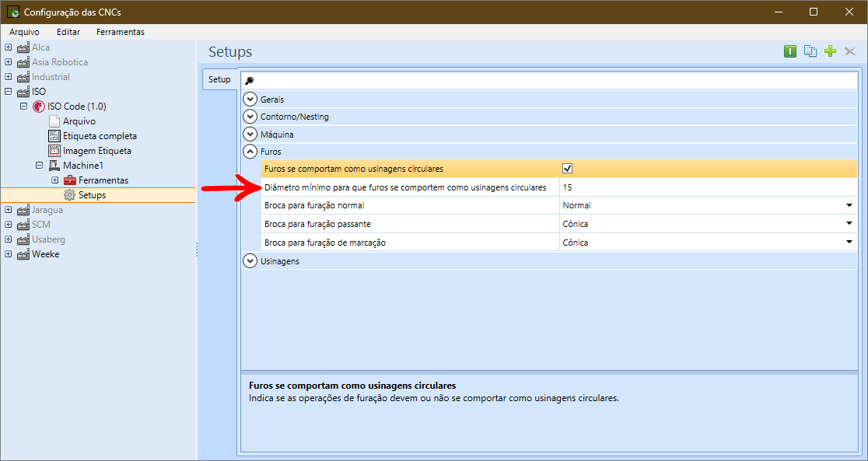Click the gray X delete setup icon
Image resolution: width=868 pixels, height=461 pixels.
point(850,51)
